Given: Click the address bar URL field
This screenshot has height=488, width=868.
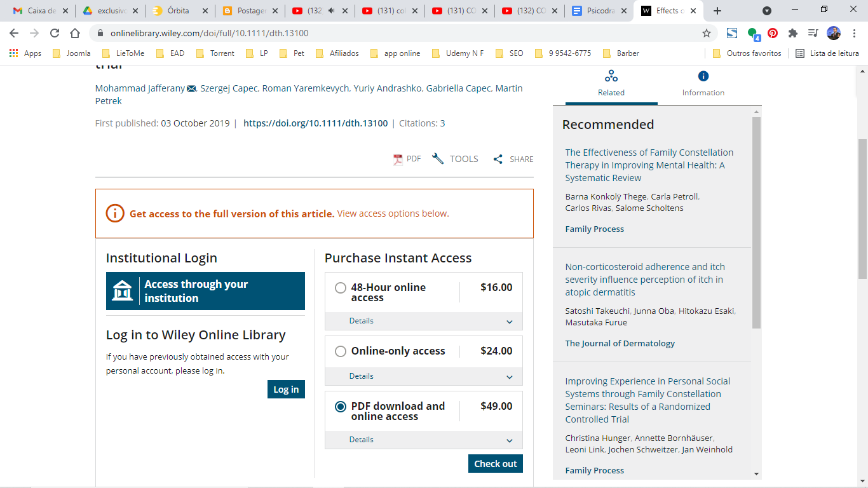Looking at the screenshot, I should (x=394, y=33).
